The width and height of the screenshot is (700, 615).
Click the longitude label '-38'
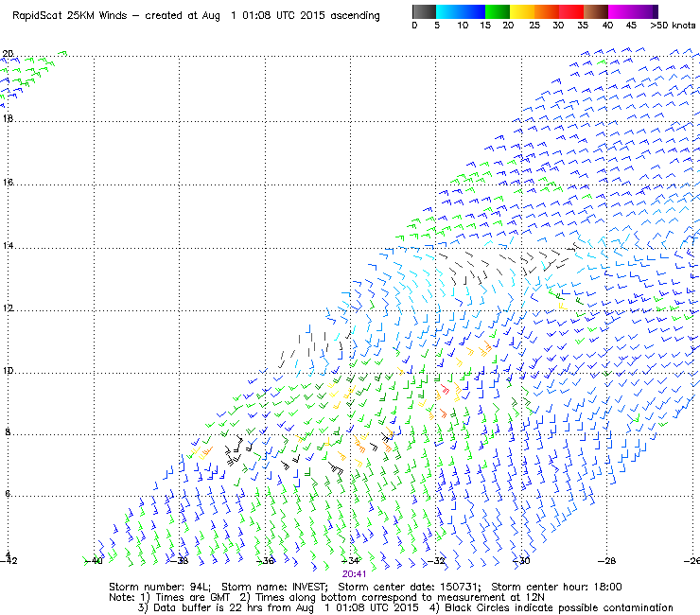179,560
